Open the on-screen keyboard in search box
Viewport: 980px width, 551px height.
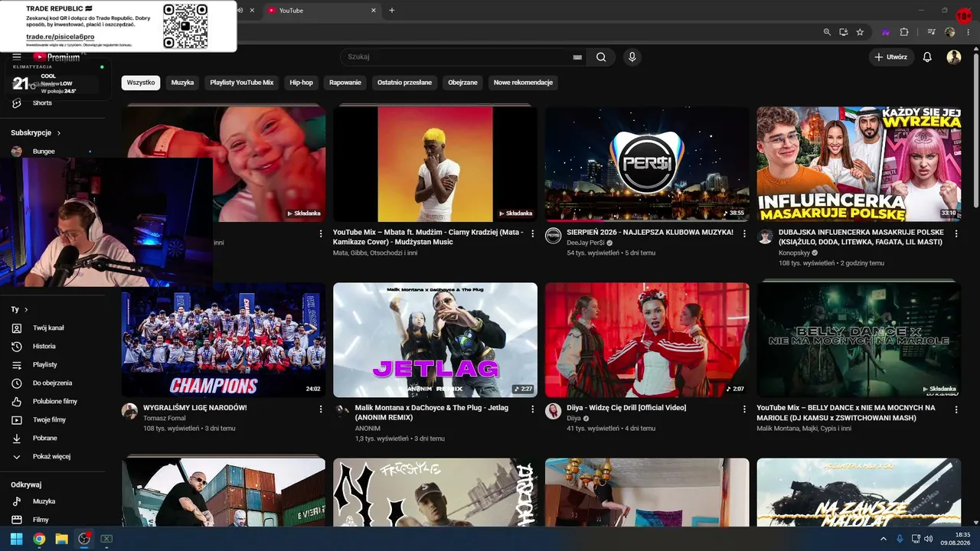(x=577, y=57)
